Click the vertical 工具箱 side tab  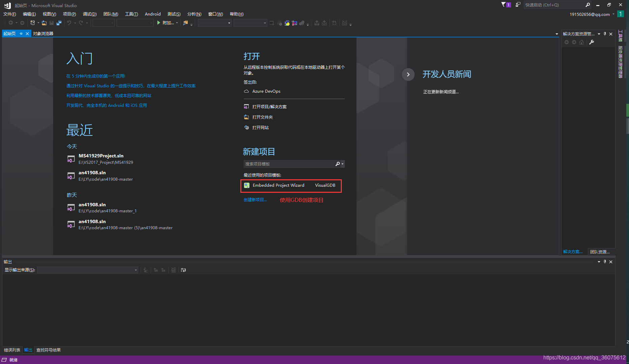coord(620,36)
